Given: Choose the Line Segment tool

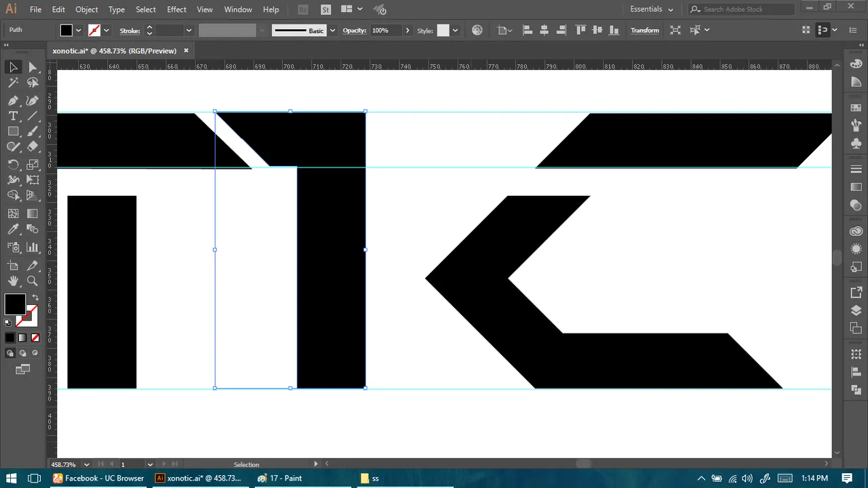Looking at the screenshot, I should pyautogui.click(x=33, y=116).
